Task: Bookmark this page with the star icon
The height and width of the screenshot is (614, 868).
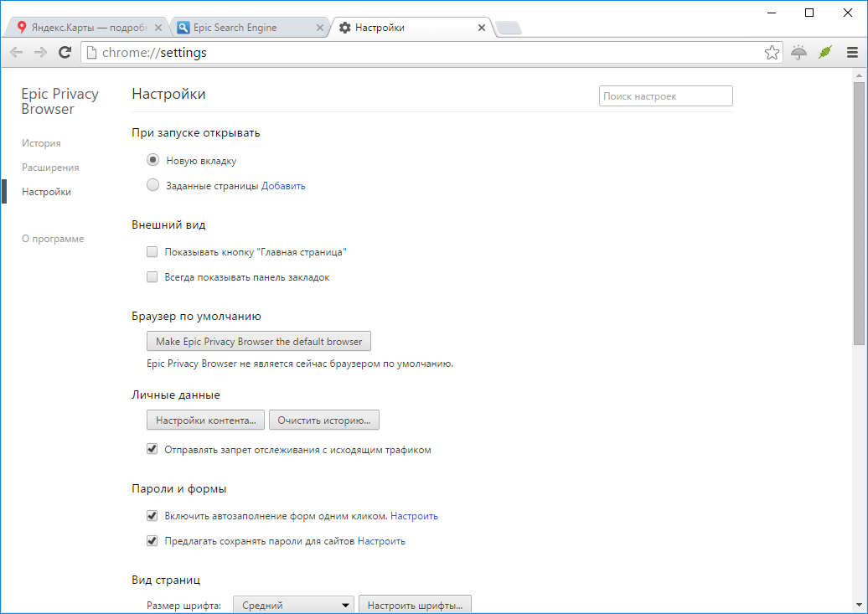Action: click(772, 53)
